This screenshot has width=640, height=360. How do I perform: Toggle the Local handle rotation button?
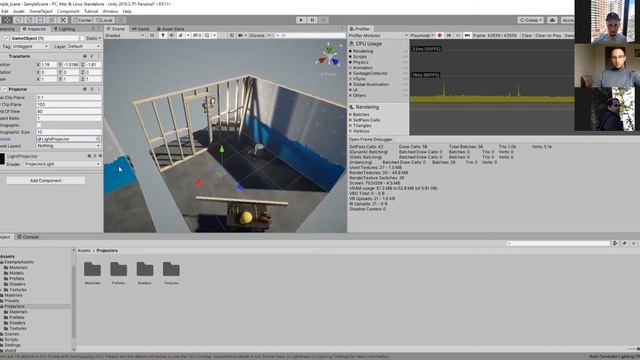pos(104,20)
